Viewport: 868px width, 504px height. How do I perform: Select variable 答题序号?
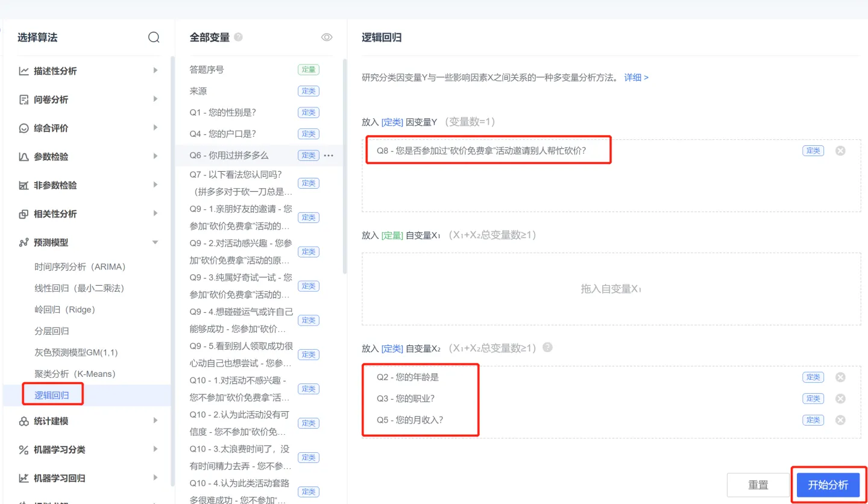click(x=207, y=69)
